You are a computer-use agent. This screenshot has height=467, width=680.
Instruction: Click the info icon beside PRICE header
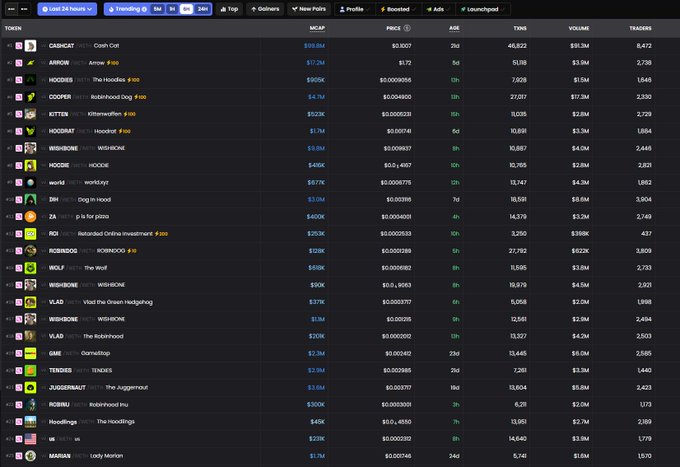(x=407, y=28)
